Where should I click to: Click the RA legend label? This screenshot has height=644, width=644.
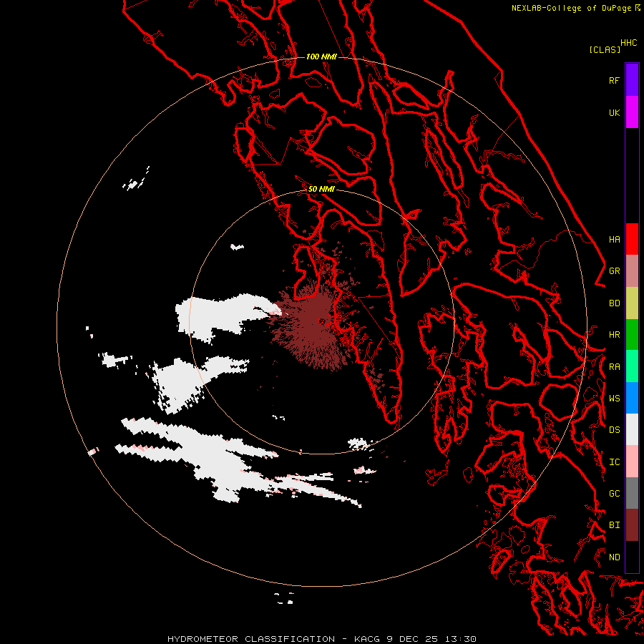coord(614,366)
